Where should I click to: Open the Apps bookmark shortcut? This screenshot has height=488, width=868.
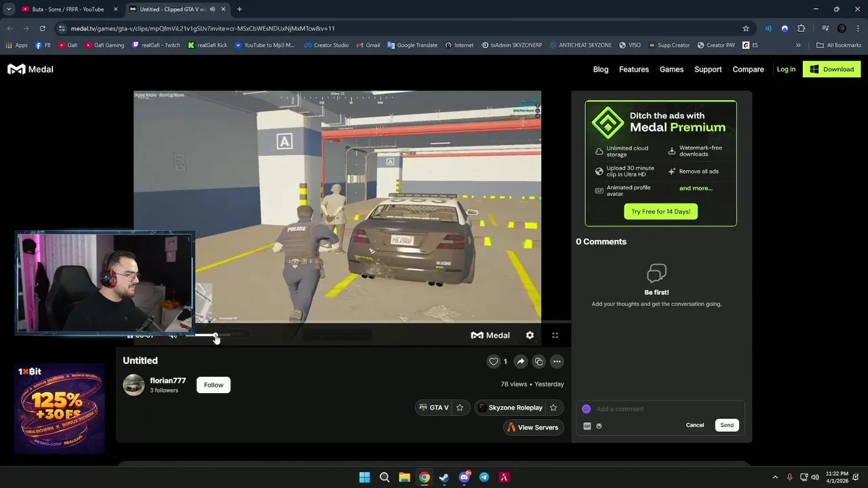click(x=17, y=45)
